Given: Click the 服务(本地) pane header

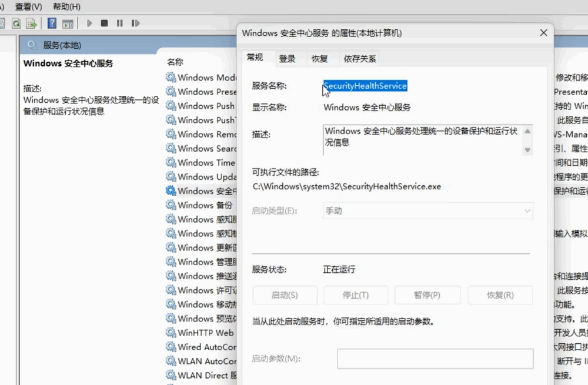Looking at the screenshot, I should click(62, 45).
